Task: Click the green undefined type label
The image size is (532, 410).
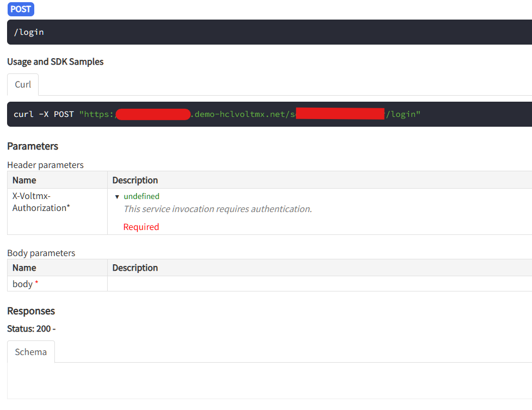Action: [x=141, y=196]
